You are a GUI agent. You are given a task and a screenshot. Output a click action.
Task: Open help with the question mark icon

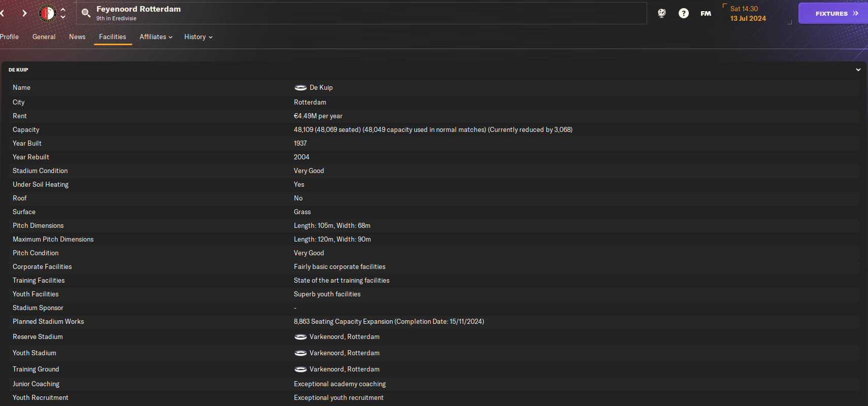[684, 13]
